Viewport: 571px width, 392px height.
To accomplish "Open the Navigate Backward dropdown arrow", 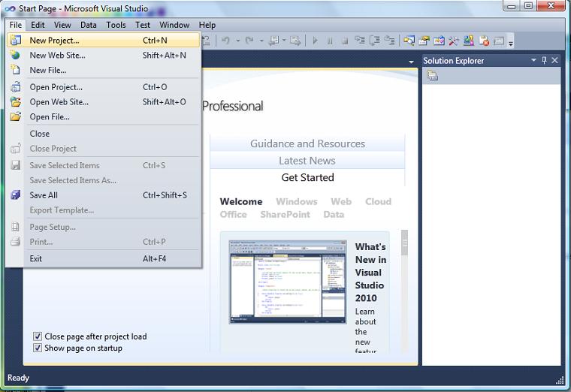I will pyautogui.click(x=284, y=40).
